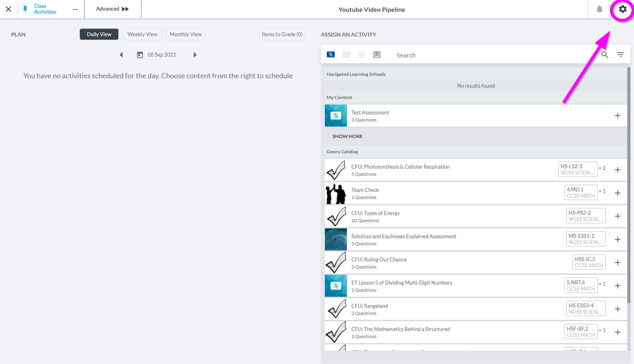Viewport: 634px width, 364px height.
Task: Click the Advanced forward button
Action: point(112,9)
